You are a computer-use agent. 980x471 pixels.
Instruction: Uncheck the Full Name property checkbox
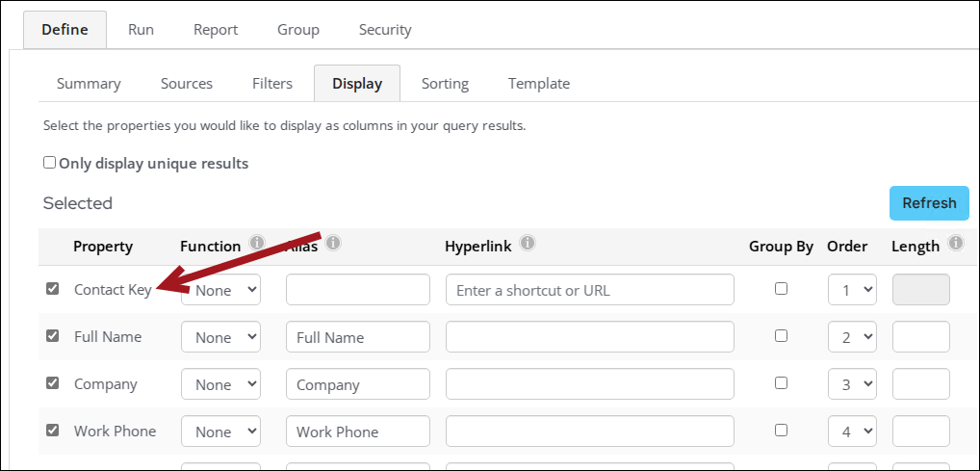coord(53,335)
